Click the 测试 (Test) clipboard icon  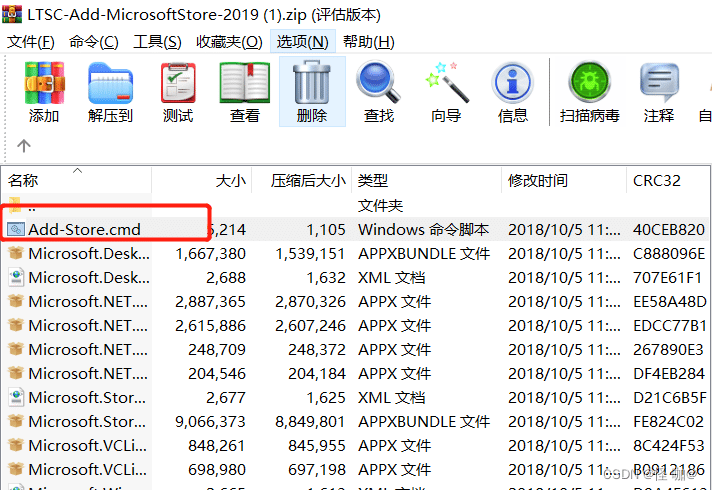pos(178,83)
